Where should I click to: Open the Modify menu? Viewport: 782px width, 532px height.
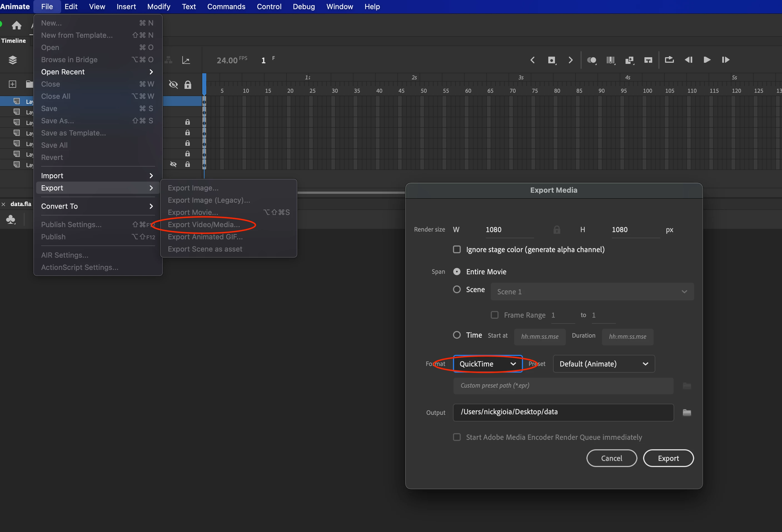158,7
